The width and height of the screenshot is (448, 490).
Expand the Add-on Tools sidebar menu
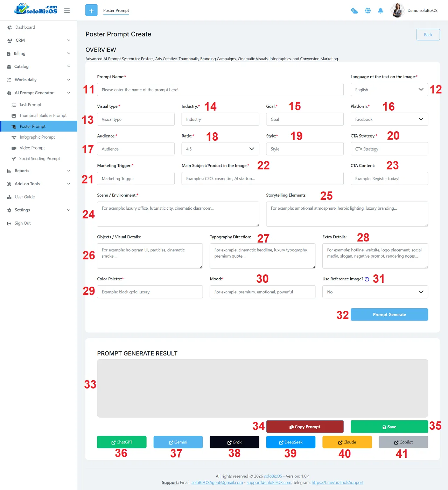click(x=38, y=184)
